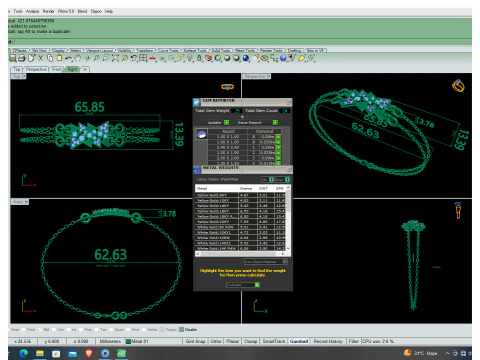480x360 pixels.
Task: Click the ring icon in Top viewport corner
Action: click(227, 87)
